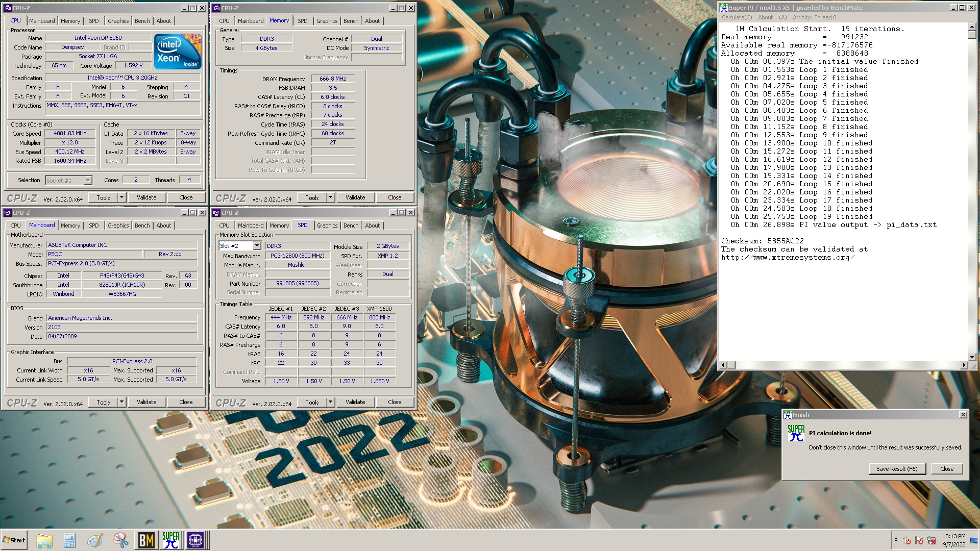Expand Tools dropdown arrow in Memory tab window
980x551 pixels.
(x=330, y=197)
